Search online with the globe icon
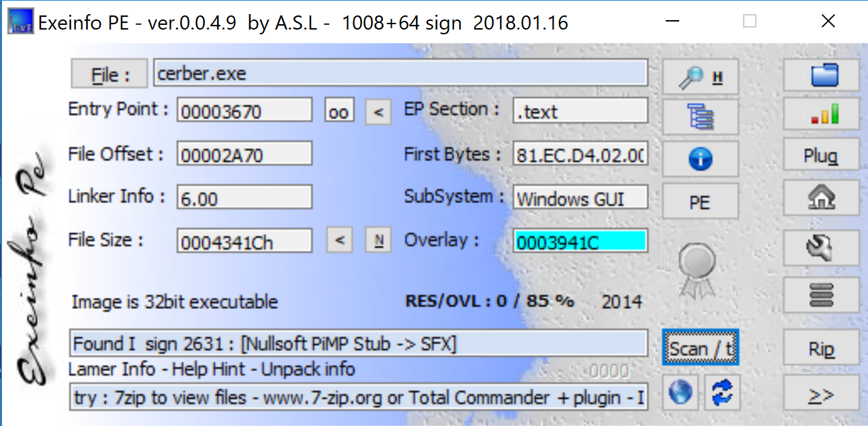Screen dimensions: 868x426 [x=680, y=392]
